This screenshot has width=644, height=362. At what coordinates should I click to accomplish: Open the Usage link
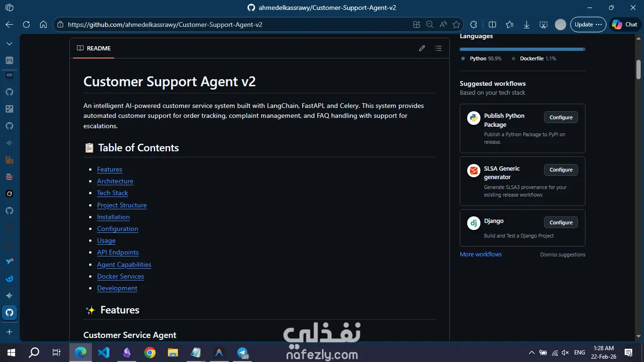click(106, 240)
